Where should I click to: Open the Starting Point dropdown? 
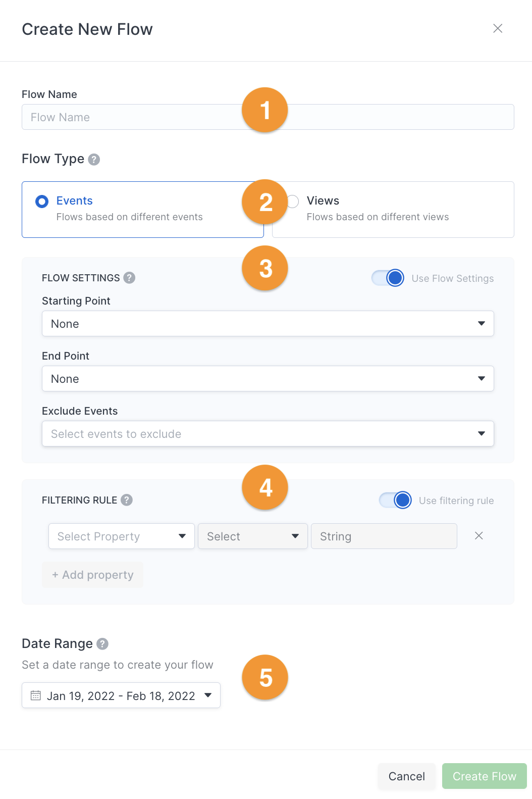pyautogui.click(x=268, y=324)
